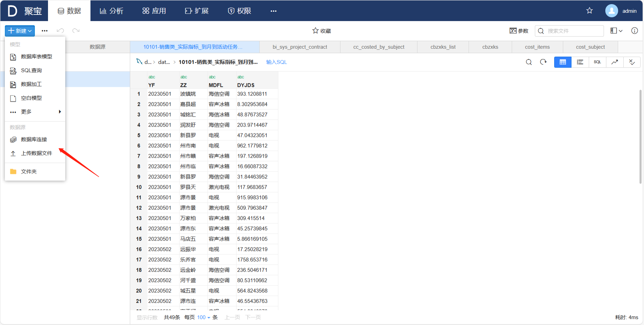
Task: Switch to 10101-销售类 tab
Action: point(195,47)
